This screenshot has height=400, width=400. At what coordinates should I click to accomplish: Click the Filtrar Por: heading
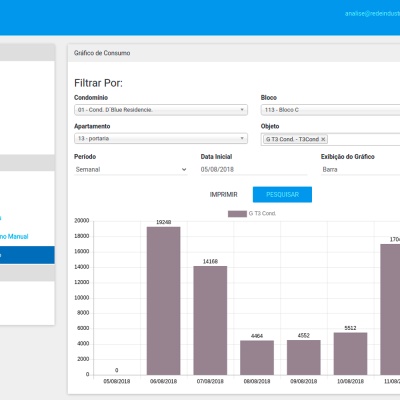click(x=98, y=83)
